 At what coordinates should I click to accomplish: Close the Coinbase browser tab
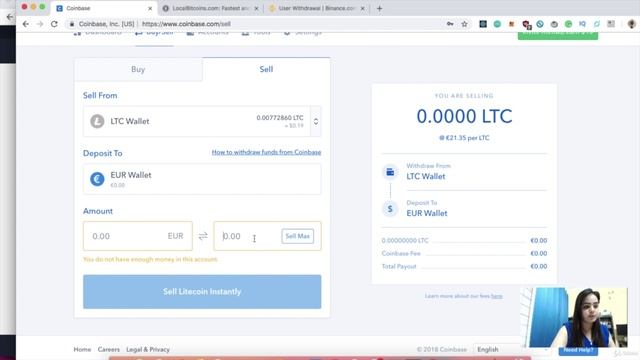150,8
